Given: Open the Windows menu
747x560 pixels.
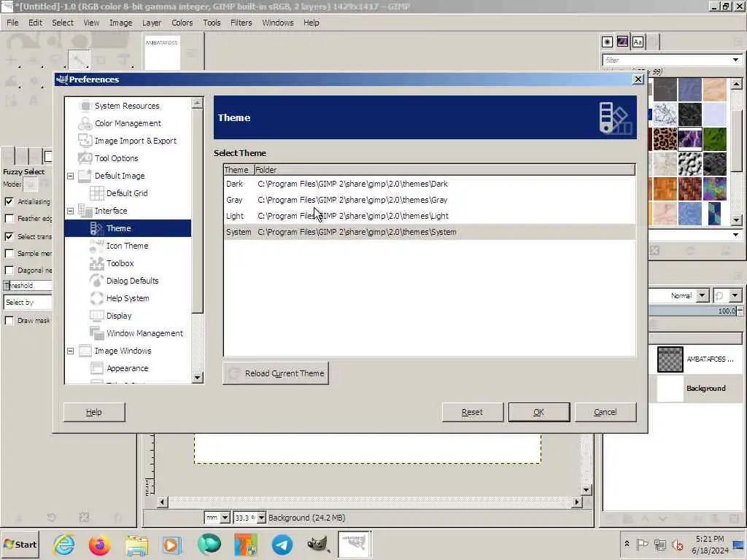Looking at the screenshot, I should pos(278,23).
